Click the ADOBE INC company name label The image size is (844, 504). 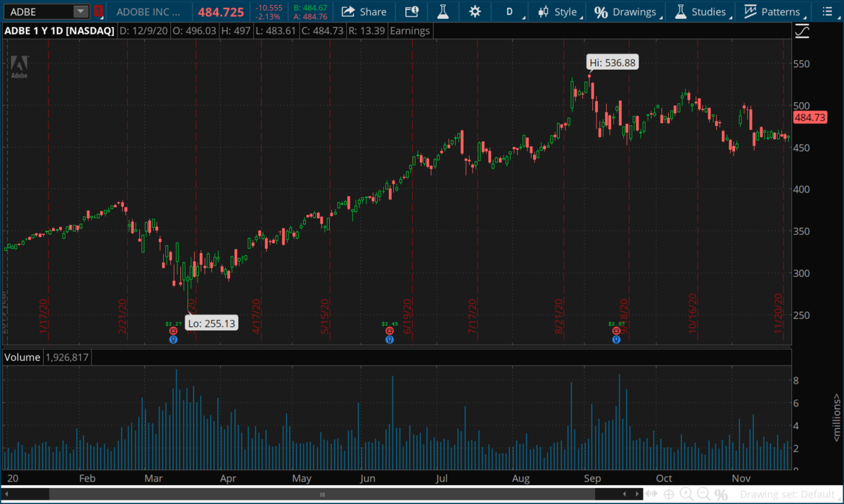point(148,12)
